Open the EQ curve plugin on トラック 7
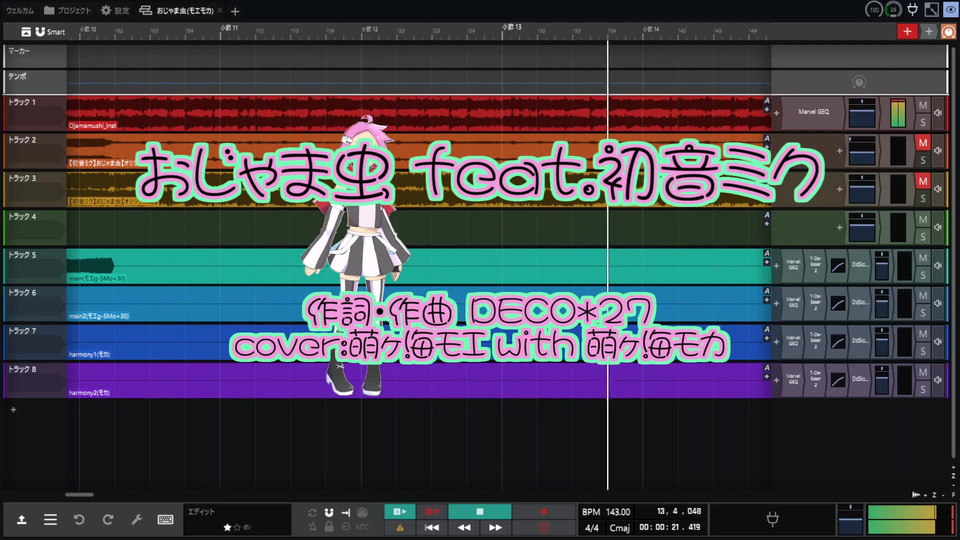 tap(838, 342)
